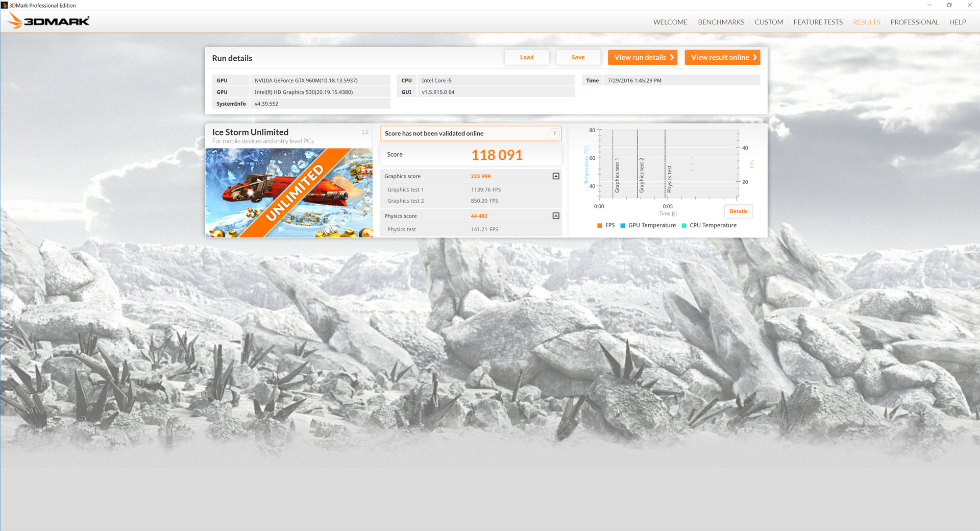
Task: Click View result online button
Action: pos(722,57)
